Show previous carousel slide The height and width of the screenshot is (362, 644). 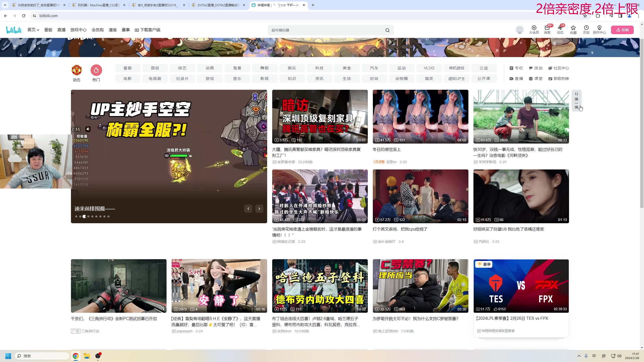(x=248, y=209)
